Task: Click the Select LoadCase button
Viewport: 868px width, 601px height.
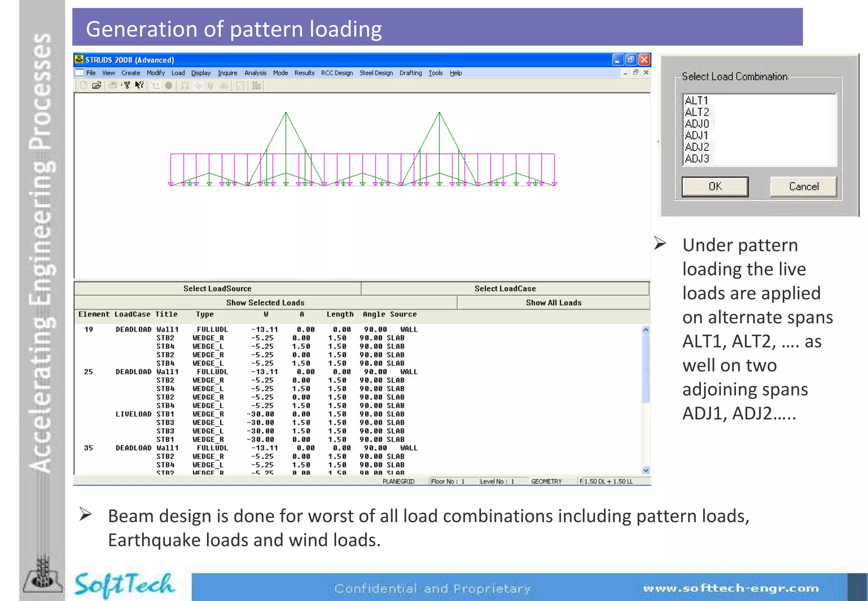Action: [x=505, y=289]
